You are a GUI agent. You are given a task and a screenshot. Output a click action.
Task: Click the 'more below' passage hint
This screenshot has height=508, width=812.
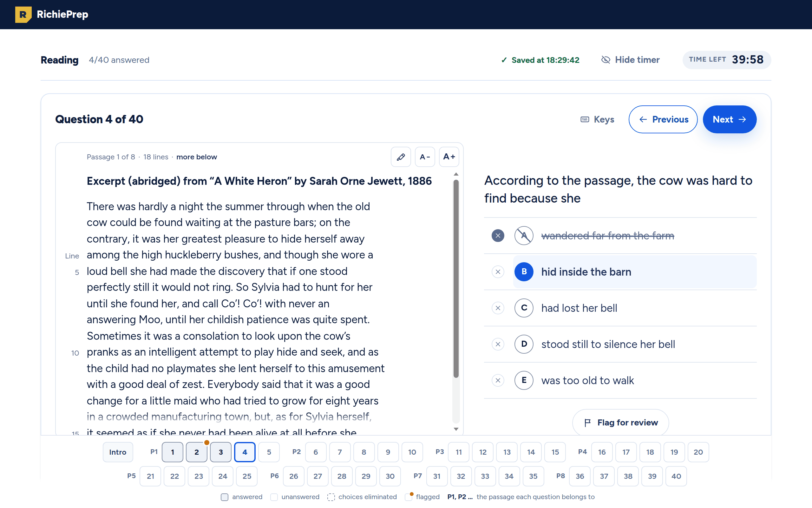tap(197, 157)
